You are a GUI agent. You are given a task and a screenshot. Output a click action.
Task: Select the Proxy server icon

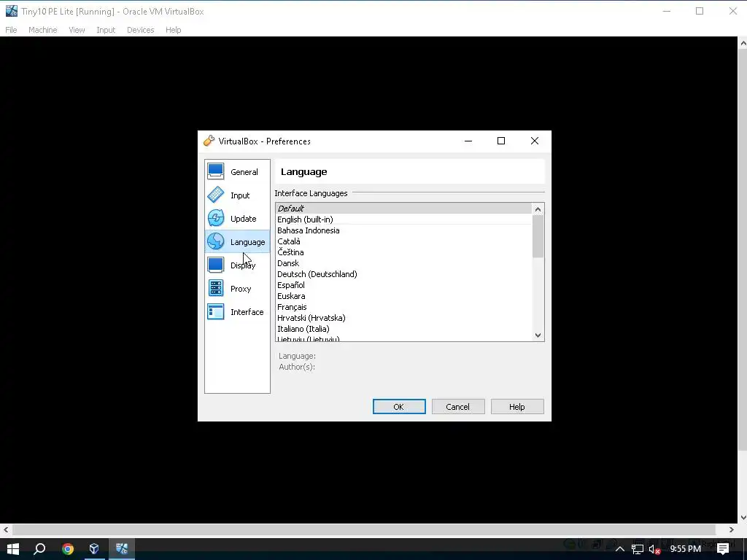[x=215, y=288]
